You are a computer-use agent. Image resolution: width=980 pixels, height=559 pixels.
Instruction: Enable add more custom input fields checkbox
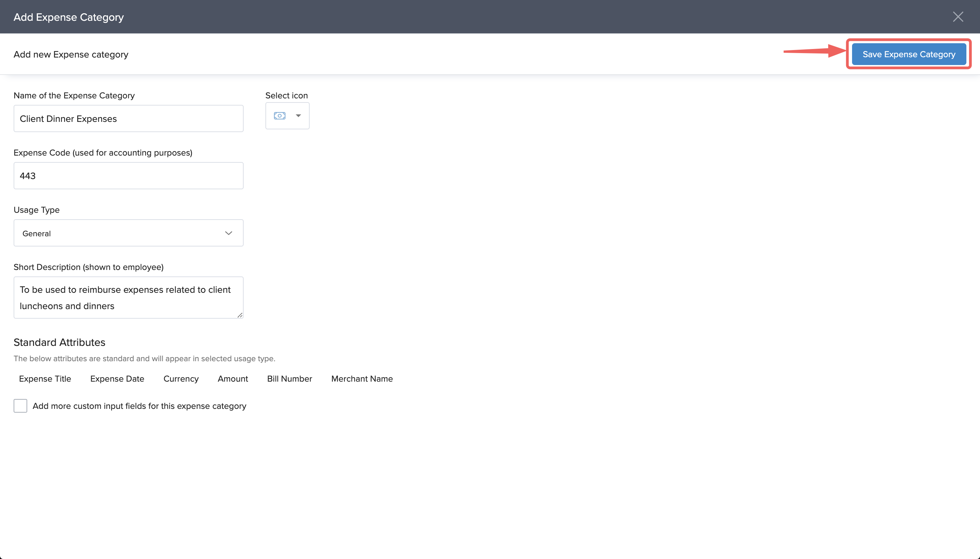[20, 406]
